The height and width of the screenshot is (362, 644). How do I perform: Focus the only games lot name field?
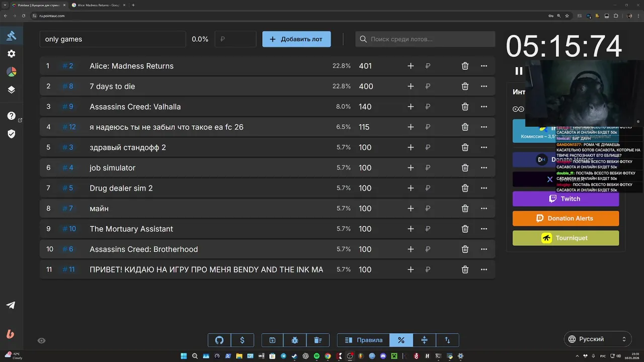point(113,39)
